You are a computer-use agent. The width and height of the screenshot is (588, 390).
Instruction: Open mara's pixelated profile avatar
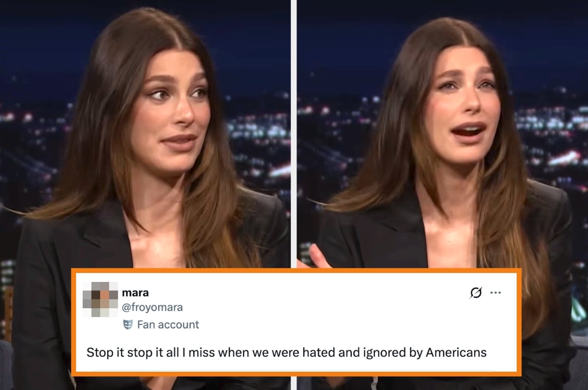coord(100,299)
